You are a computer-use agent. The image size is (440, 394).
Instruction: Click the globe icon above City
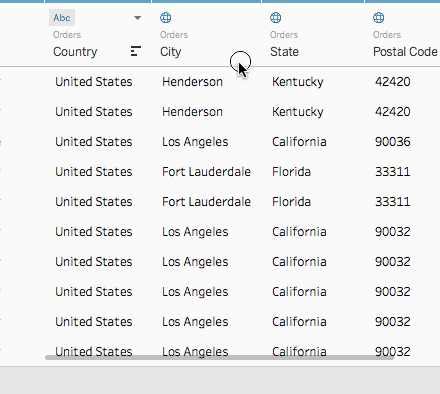click(166, 18)
